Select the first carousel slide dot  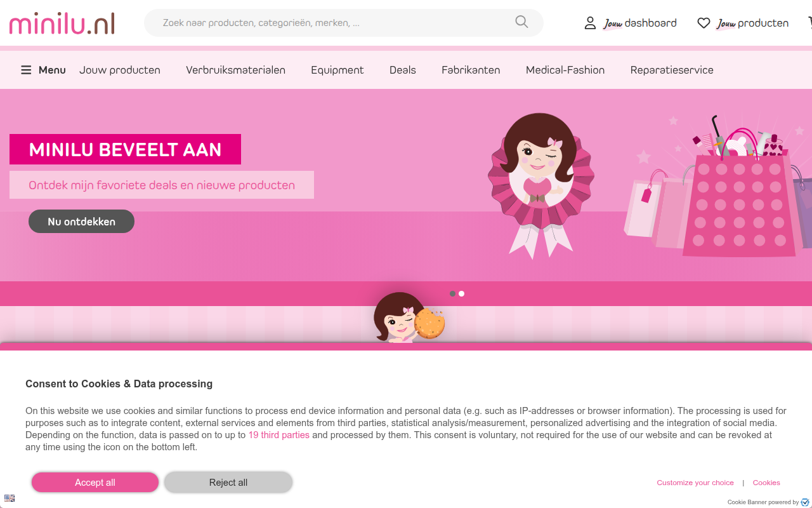[x=452, y=293]
